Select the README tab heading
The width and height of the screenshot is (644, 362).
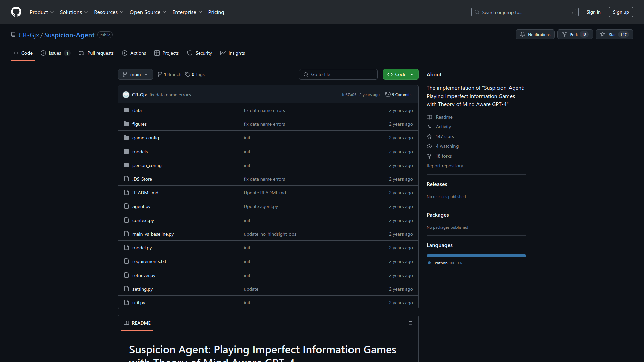(x=137, y=323)
